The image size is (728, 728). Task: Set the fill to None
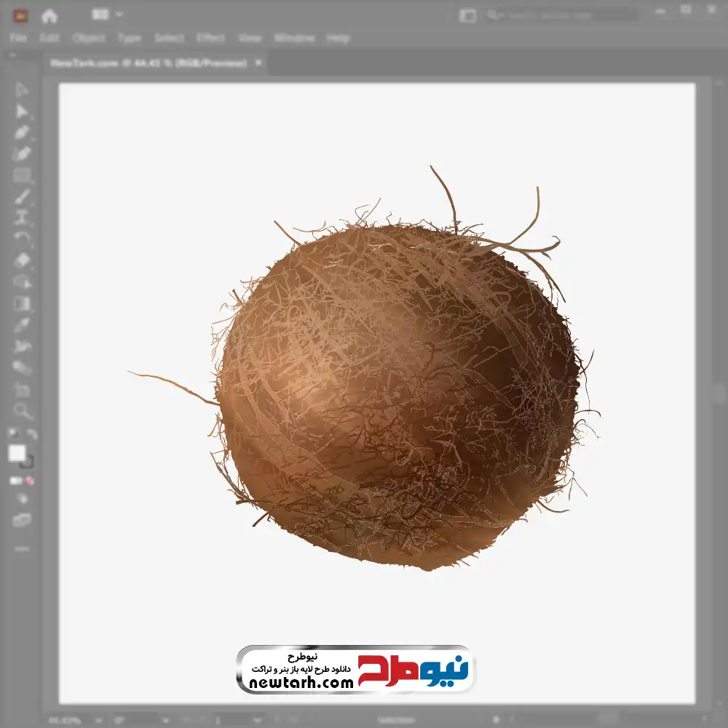pos(31,480)
